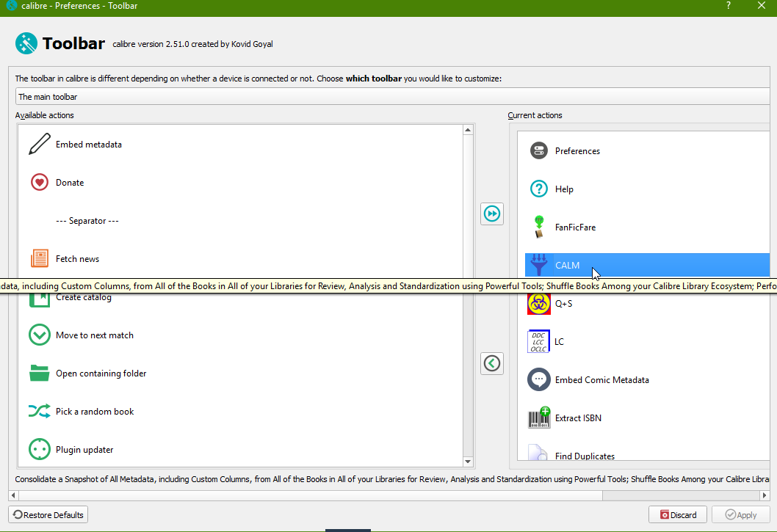Select Q+S in Current actions list
Image resolution: width=777 pixels, height=532 pixels.
647,303
